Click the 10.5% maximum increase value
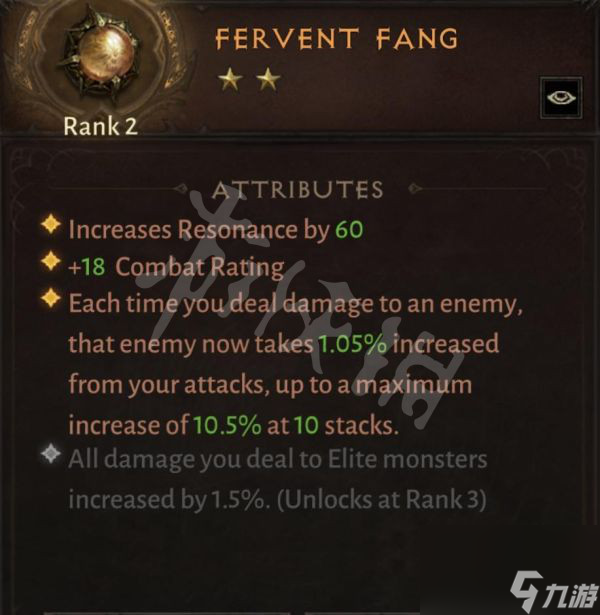This screenshot has width=600, height=615. (x=227, y=425)
